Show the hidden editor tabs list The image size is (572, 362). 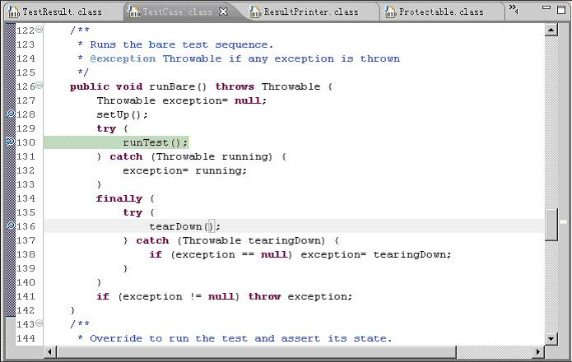point(514,9)
